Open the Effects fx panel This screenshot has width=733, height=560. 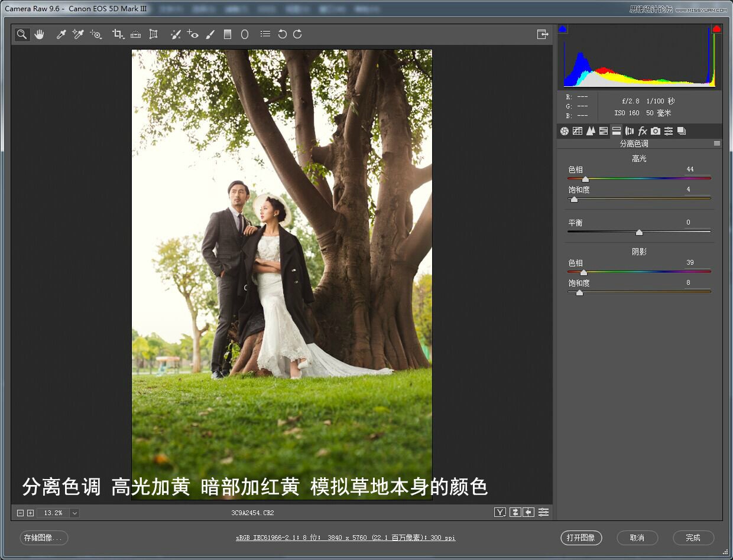642,131
